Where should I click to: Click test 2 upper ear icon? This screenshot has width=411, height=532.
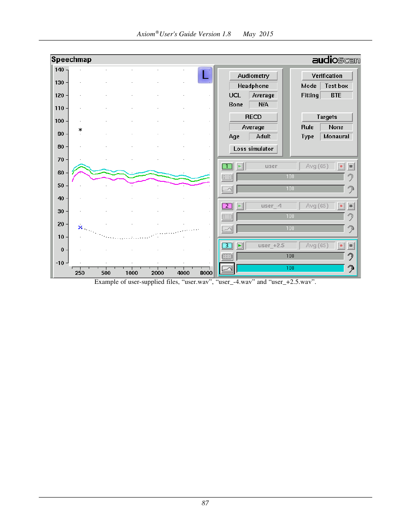[350, 217]
